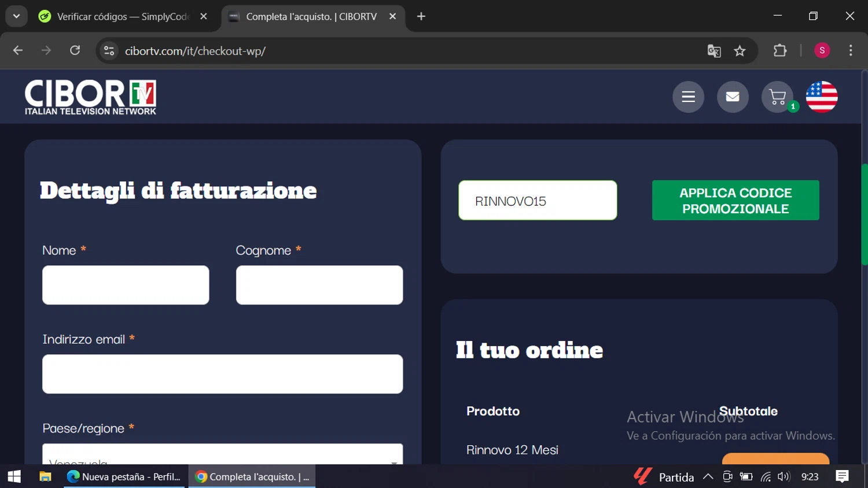Click the 'Prodotto' column header

pos(493,411)
